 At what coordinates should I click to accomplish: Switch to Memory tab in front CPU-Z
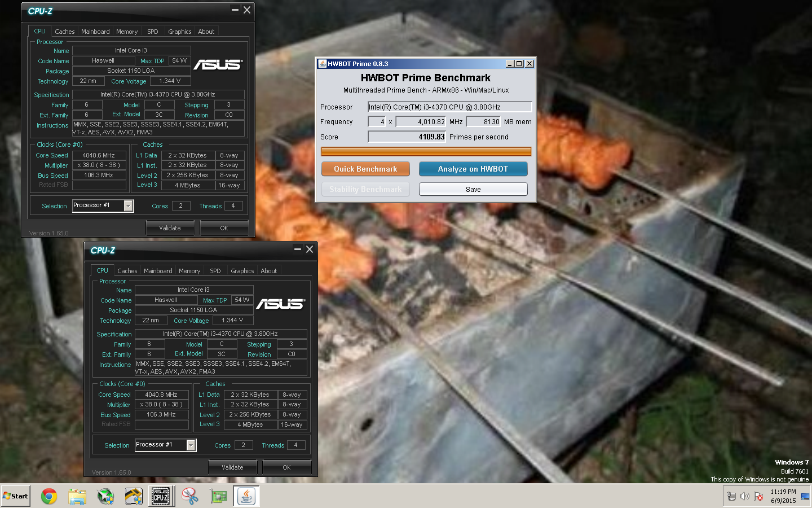point(189,271)
